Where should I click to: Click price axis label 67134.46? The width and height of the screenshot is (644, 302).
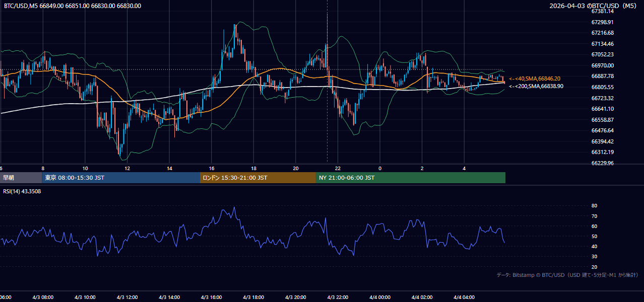(602, 44)
